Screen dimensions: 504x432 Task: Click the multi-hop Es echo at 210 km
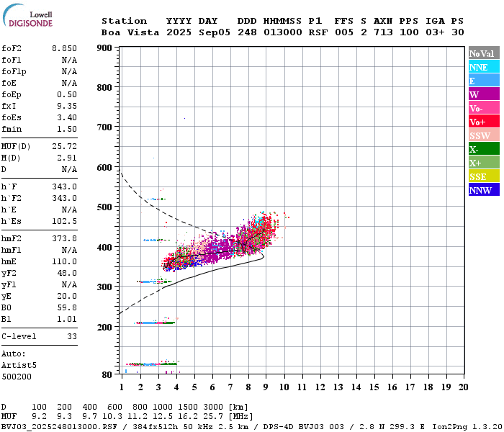(x=156, y=322)
